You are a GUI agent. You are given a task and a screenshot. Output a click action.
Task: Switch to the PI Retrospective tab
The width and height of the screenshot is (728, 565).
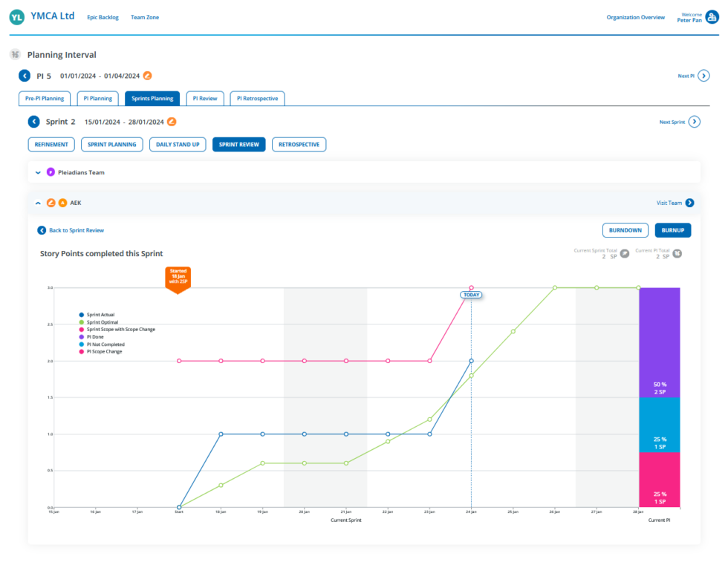257,98
